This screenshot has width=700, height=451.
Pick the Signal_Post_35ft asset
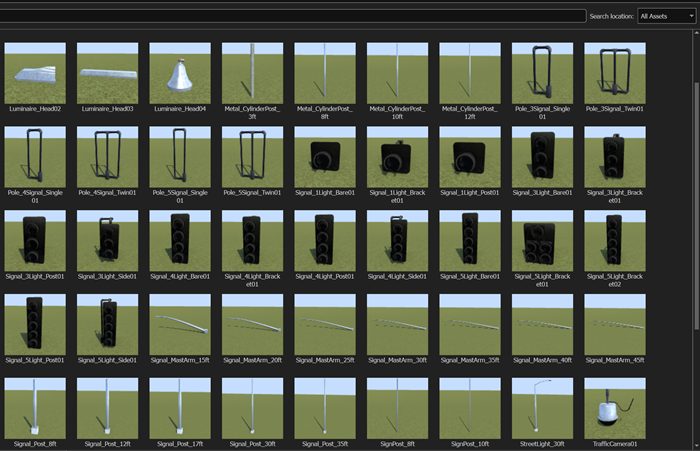coord(325,409)
